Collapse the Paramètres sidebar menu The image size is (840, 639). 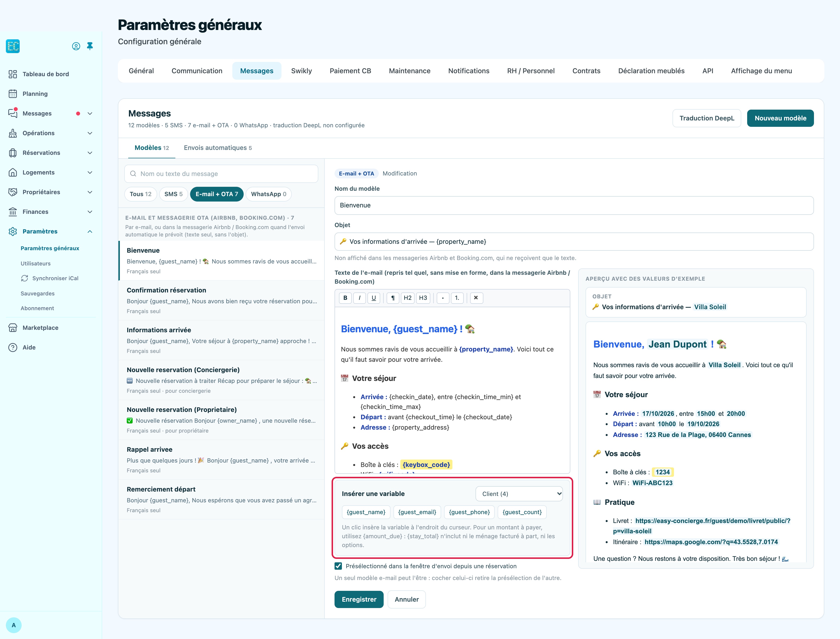[90, 231]
